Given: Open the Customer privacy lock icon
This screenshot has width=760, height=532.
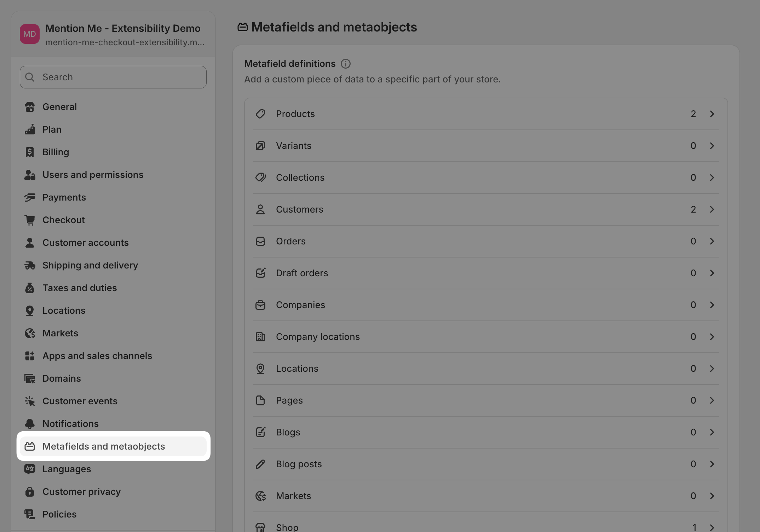Looking at the screenshot, I should coord(30,491).
